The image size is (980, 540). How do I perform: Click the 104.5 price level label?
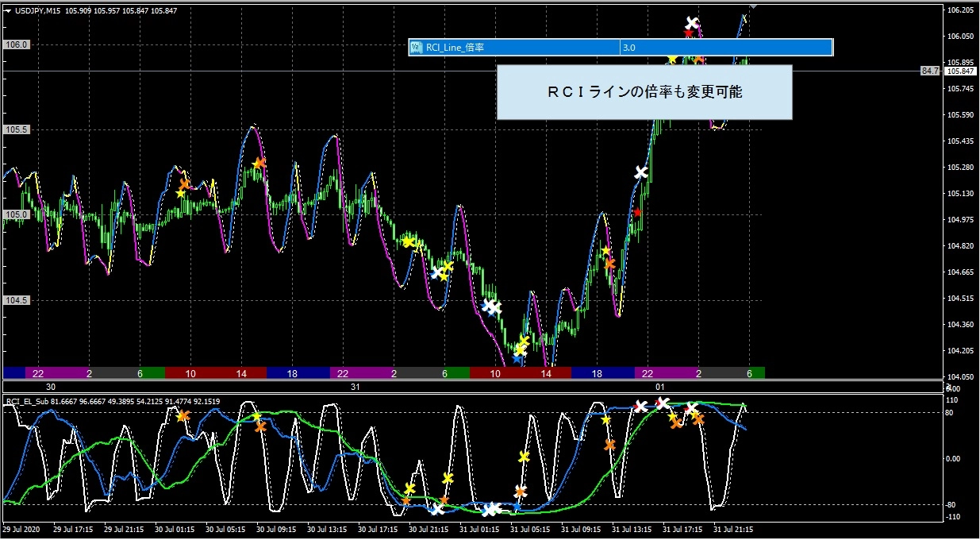[x=17, y=300]
